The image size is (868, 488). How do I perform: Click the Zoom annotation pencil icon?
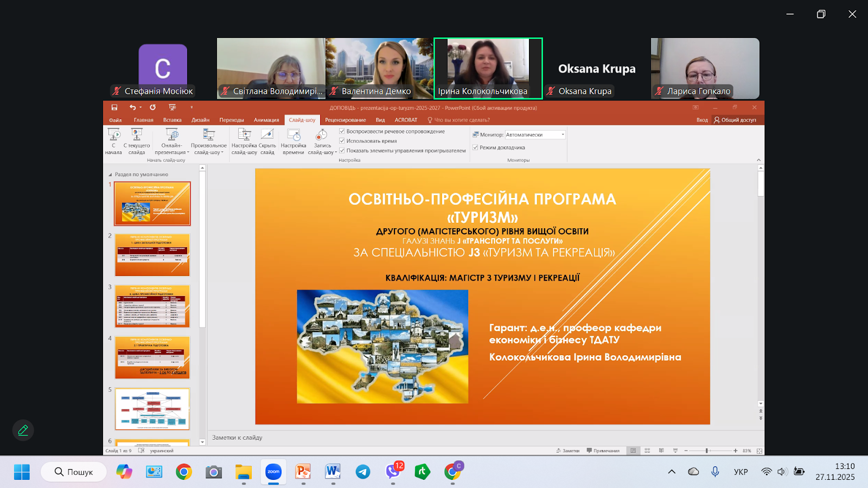pyautogui.click(x=23, y=430)
